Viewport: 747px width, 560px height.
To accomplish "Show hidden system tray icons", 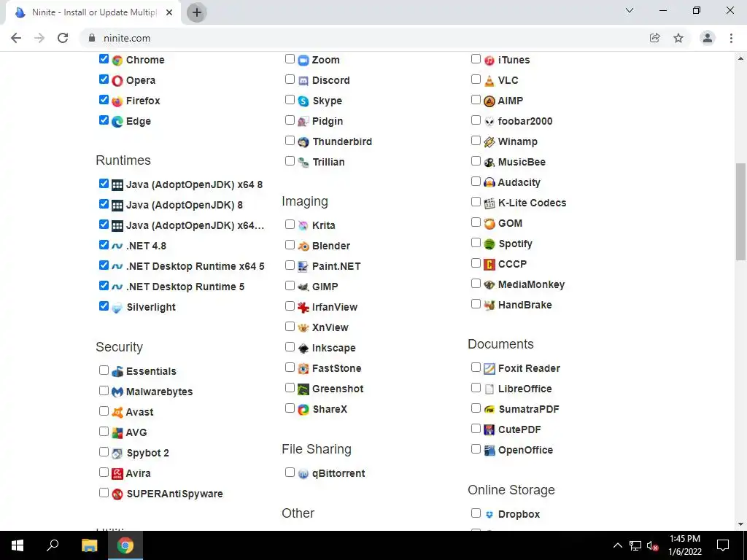I will click(x=617, y=545).
